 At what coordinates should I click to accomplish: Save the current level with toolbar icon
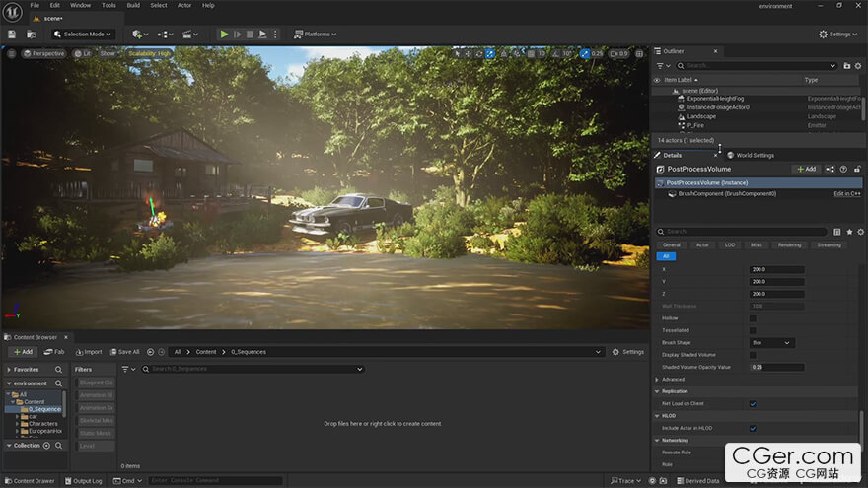click(x=12, y=34)
